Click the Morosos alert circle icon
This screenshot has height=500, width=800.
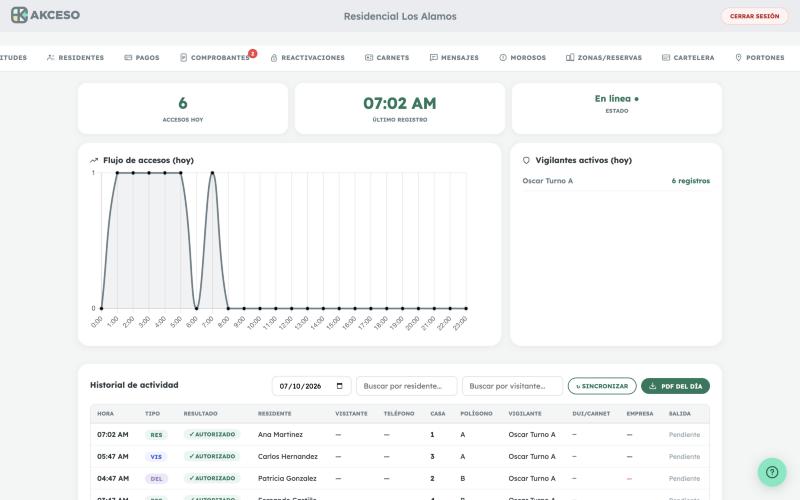503,58
